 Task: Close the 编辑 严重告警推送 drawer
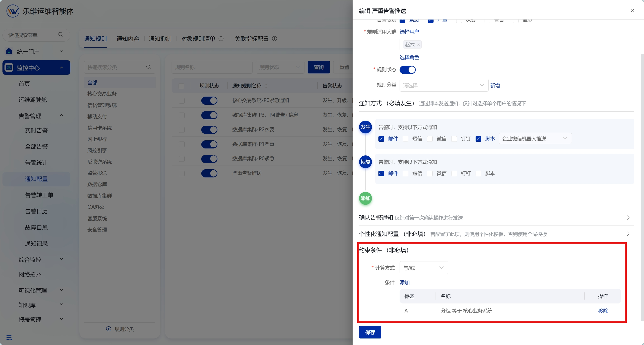(x=633, y=11)
